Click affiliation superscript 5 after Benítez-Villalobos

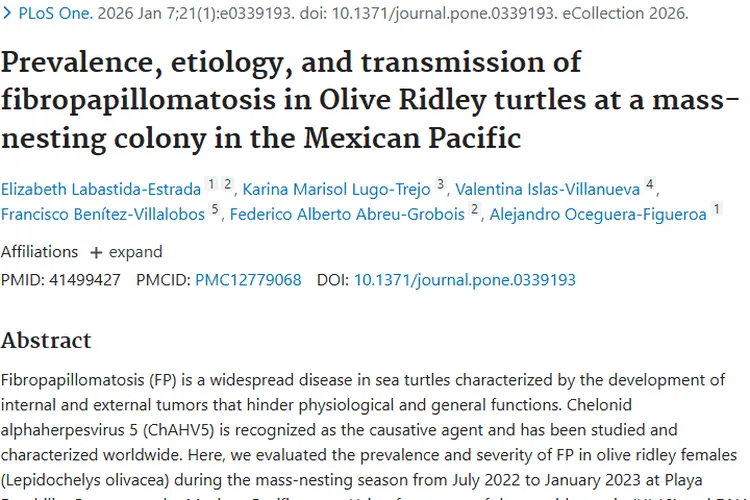coord(214,211)
